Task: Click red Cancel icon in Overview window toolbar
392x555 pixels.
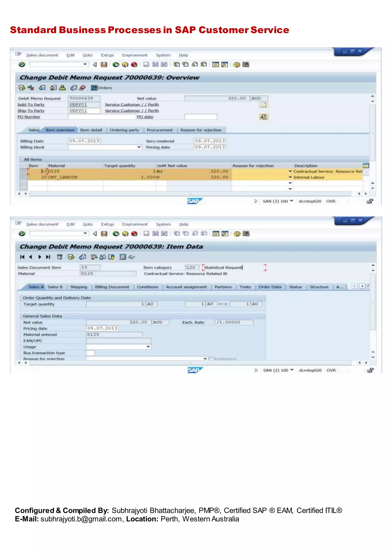Action: (134, 65)
